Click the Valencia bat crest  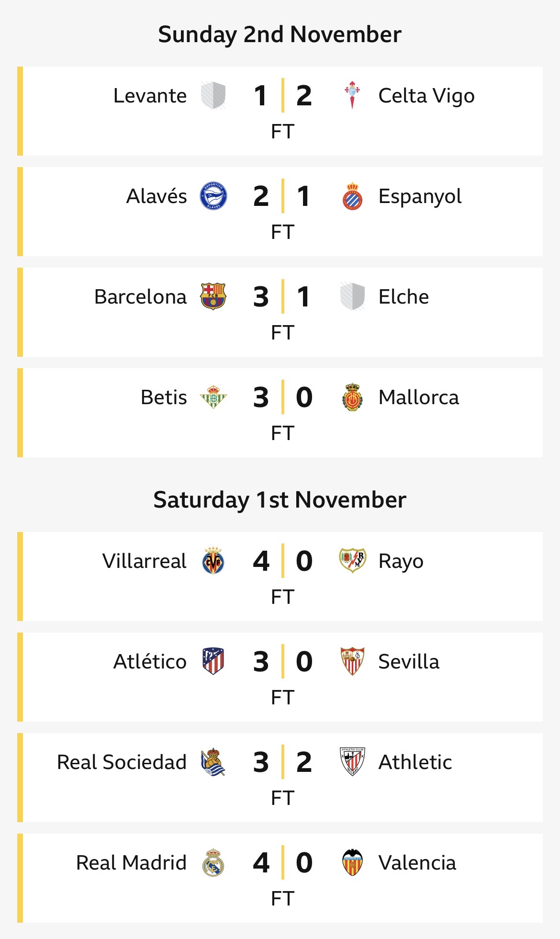click(353, 862)
